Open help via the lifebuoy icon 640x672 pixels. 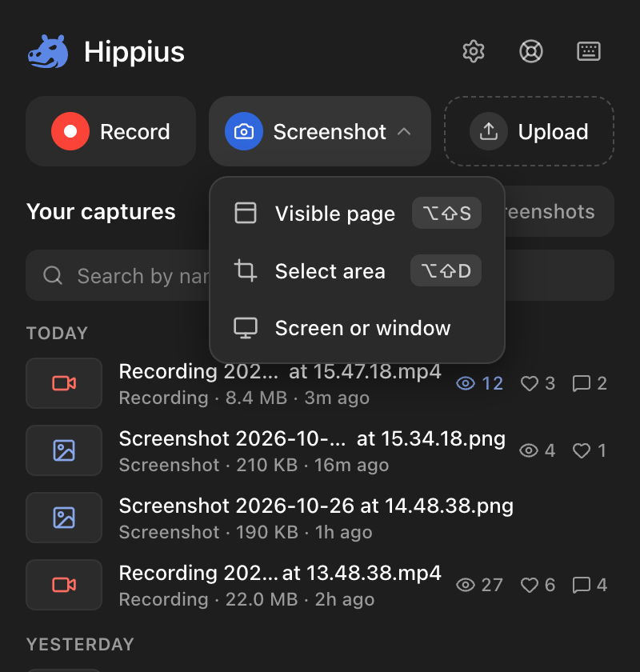[x=530, y=51]
